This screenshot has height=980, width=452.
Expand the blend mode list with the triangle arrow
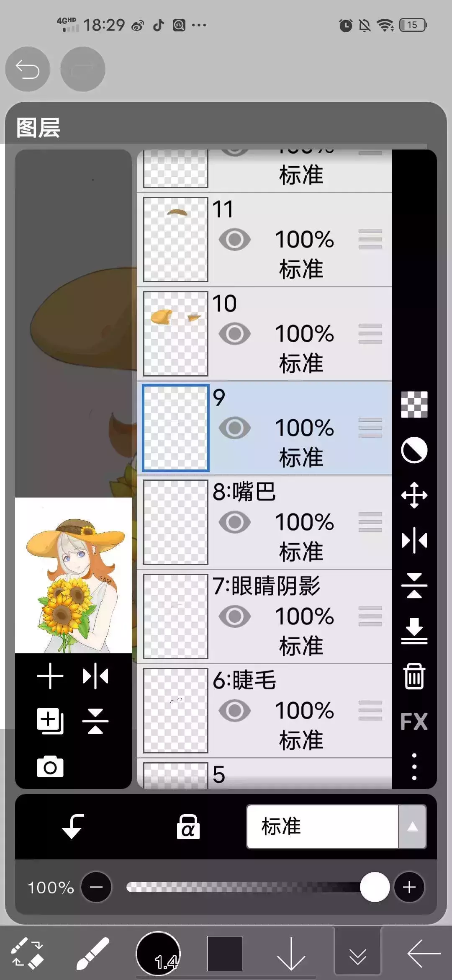click(412, 827)
